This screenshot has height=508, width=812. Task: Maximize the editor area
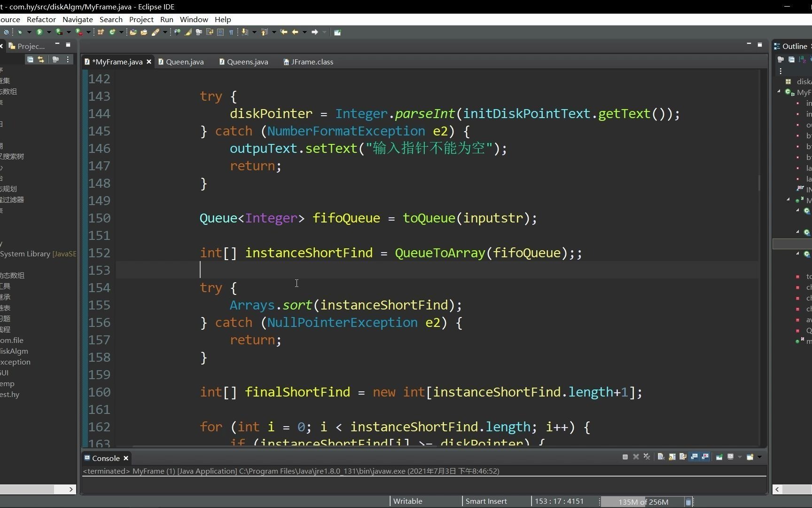[760, 45]
